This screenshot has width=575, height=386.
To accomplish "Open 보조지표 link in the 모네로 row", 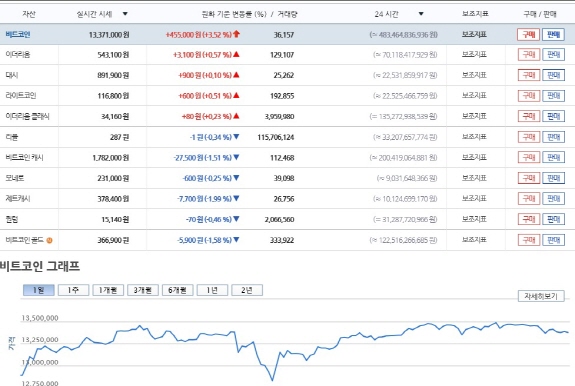I will tap(474, 178).
